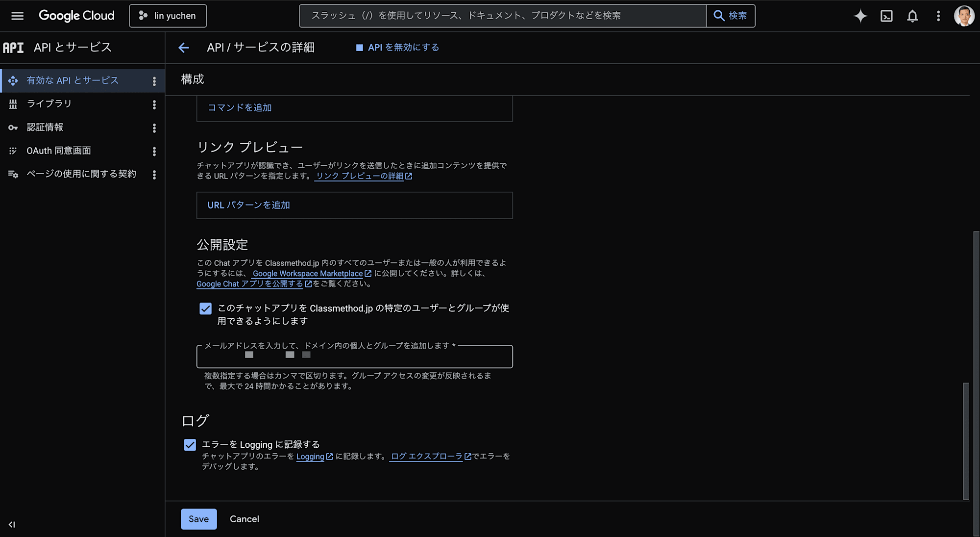The width and height of the screenshot is (980, 537).
Task: Click the user account avatar
Action: [964, 16]
